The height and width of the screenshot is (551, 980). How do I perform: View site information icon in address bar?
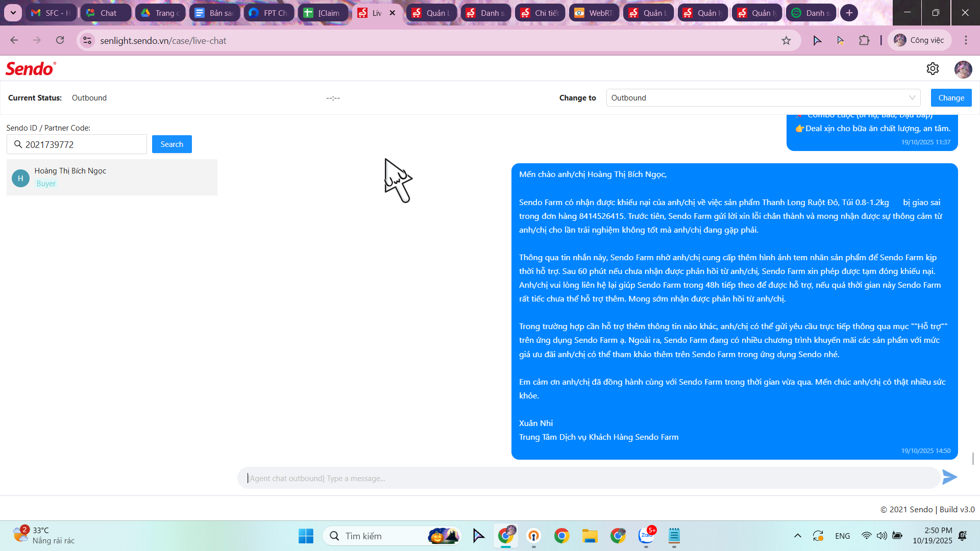point(88,40)
